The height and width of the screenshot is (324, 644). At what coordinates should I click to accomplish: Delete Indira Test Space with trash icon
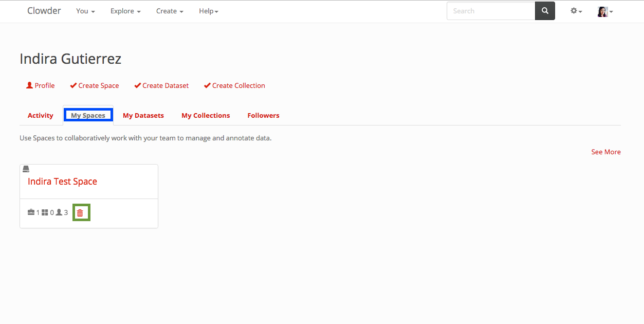[x=80, y=212]
